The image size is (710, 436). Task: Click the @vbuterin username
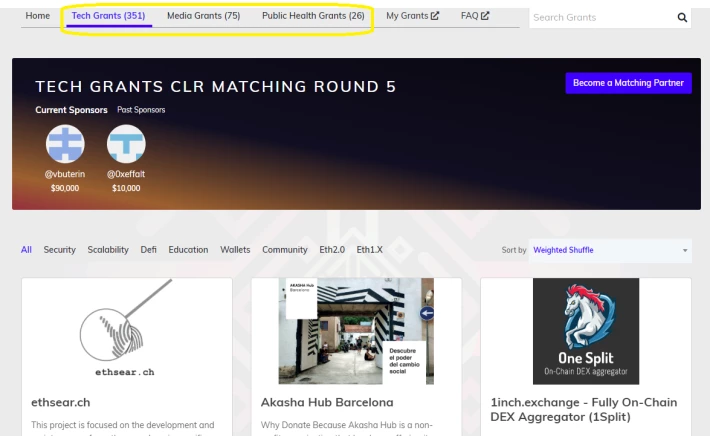coord(65,174)
